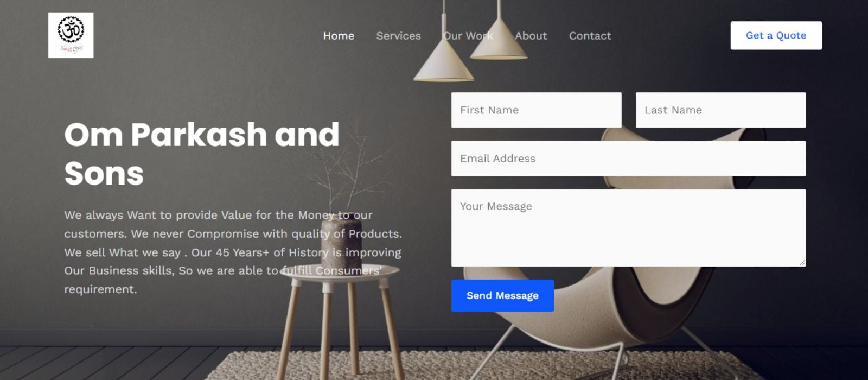Navigate to the About page
868x380 pixels.
(x=531, y=36)
